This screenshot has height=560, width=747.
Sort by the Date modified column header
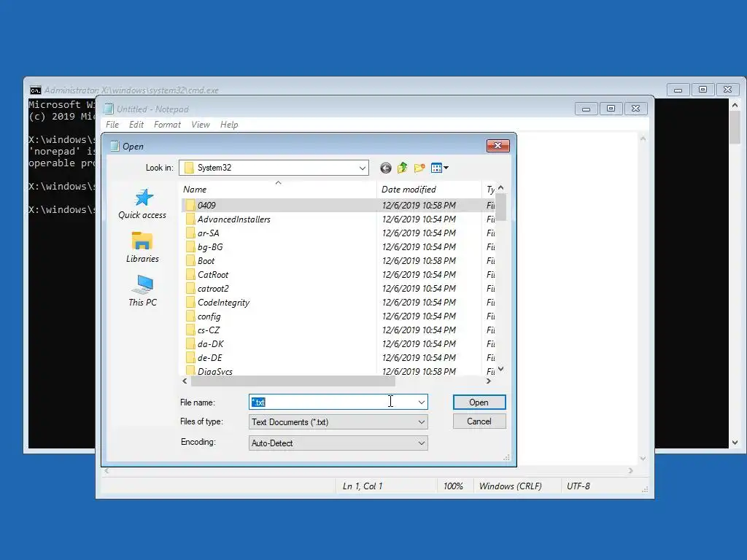pyautogui.click(x=429, y=189)
